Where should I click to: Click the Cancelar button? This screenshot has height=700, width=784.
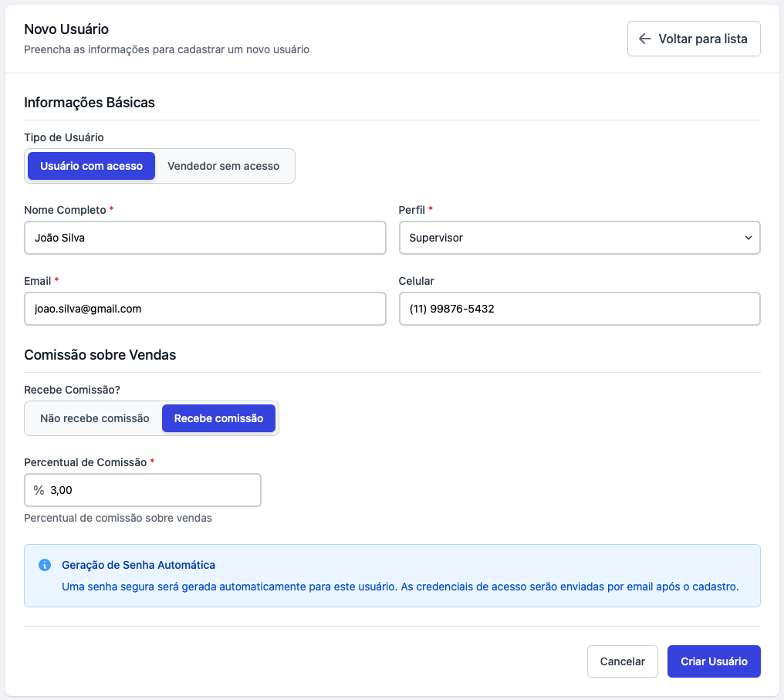[622, 661]
